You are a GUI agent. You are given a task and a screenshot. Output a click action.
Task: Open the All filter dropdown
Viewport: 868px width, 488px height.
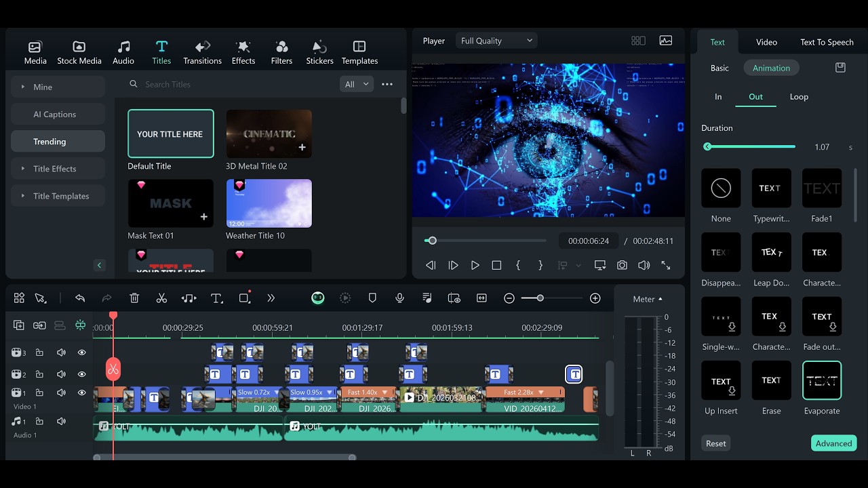tap(357, 84)
